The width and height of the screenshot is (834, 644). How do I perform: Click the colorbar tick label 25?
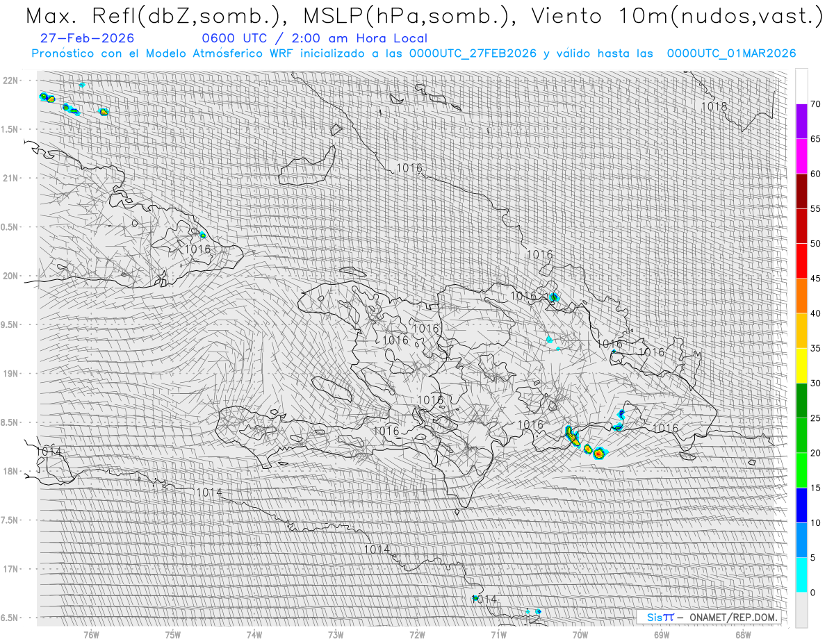pos(816,418)
